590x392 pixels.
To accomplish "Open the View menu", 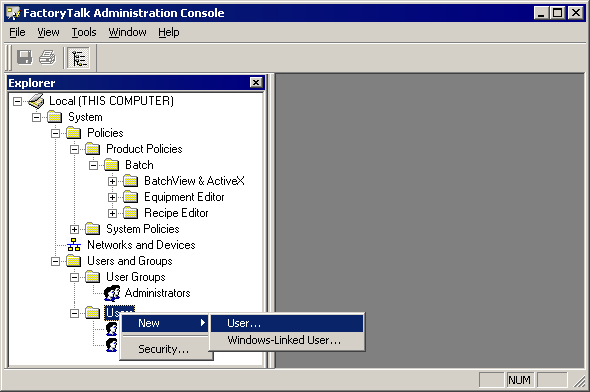I will click(x=49, y=32).
